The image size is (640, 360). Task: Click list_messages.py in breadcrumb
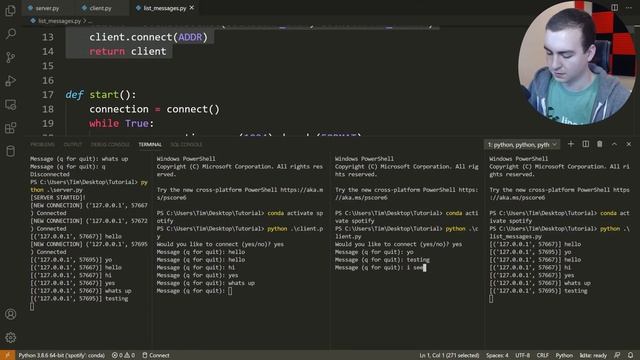pos(60,21)
